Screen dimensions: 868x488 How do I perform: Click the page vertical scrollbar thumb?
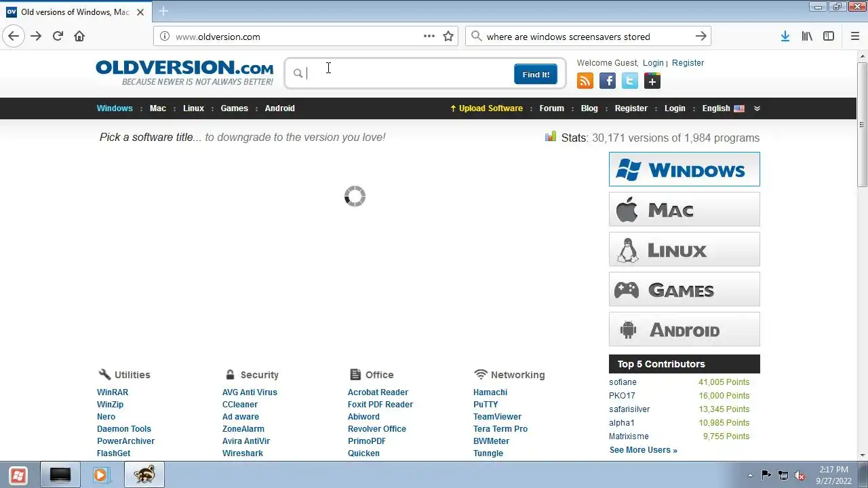(x=862, y=124)
